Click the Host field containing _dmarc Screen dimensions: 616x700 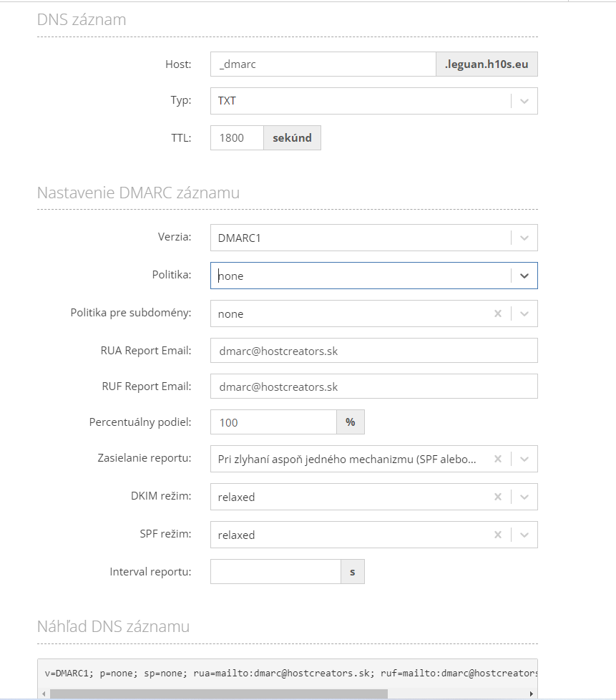[323, 64]
